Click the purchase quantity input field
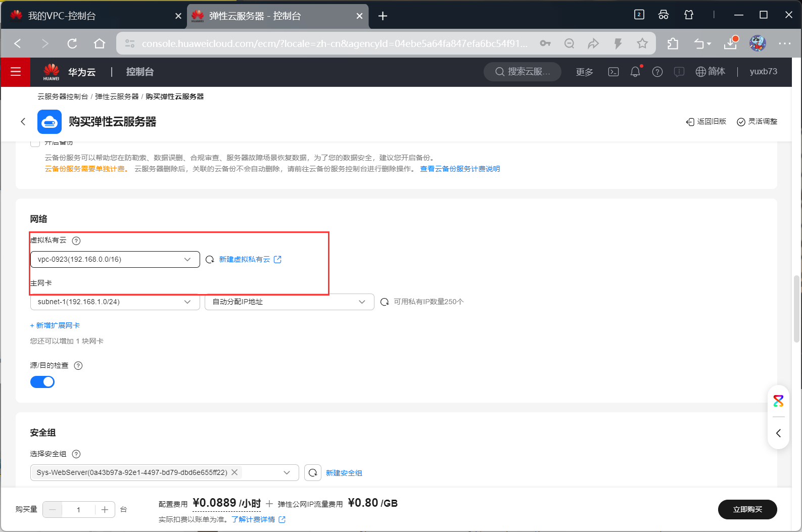 click(78, 509)
